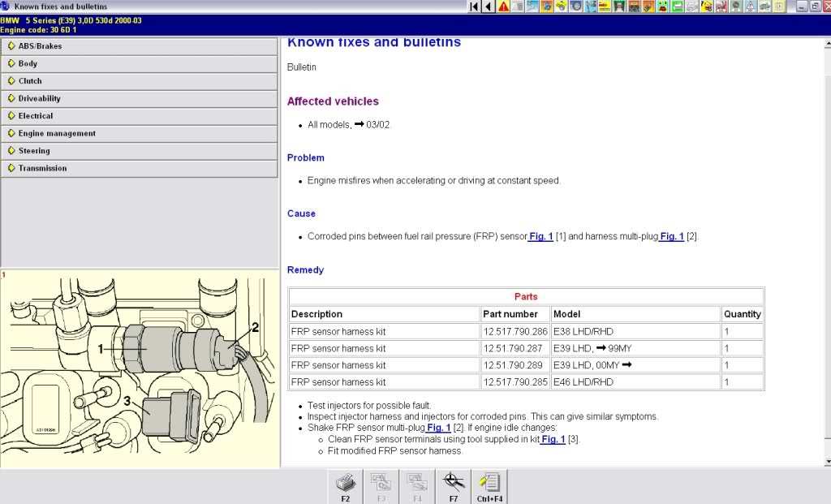
Task: Click the green face icon in top toolbar
Action: [661, 6]
